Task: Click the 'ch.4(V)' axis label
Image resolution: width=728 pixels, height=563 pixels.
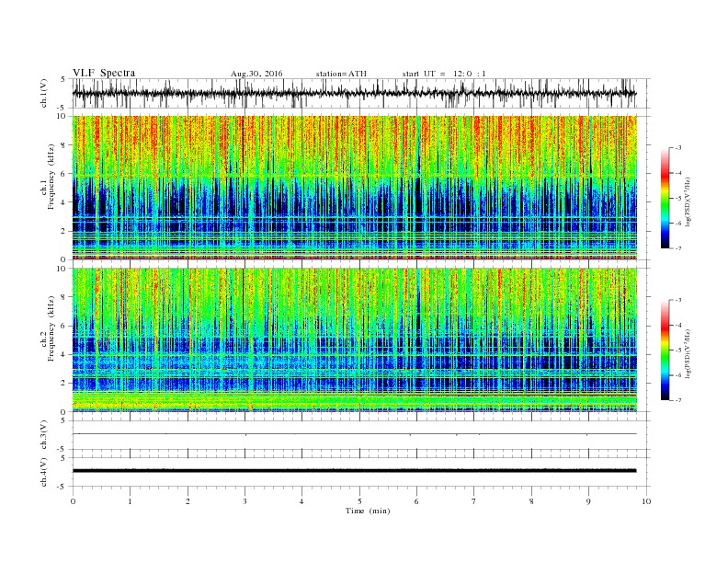Action: pyautogui.click(x=44, y=472)
